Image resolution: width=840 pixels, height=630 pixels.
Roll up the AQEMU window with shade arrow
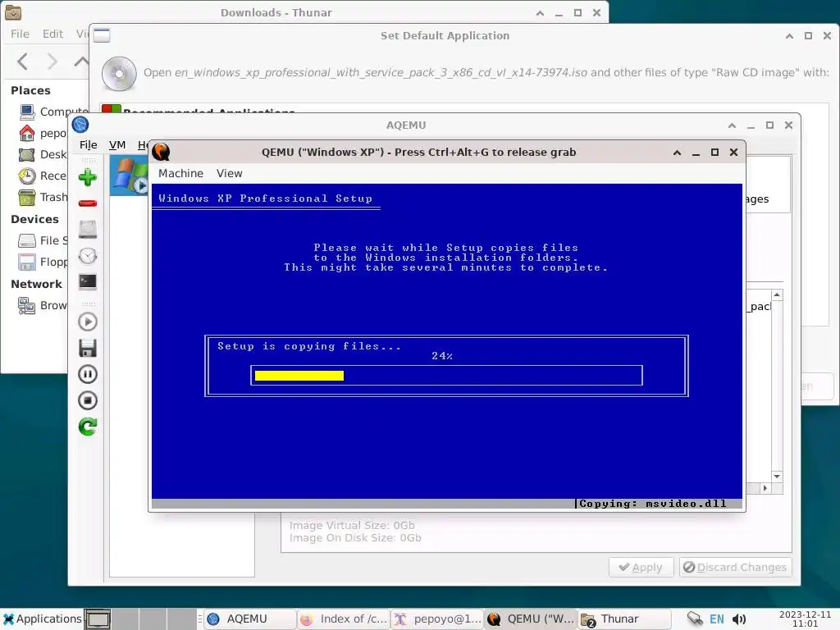coord(732,126)
